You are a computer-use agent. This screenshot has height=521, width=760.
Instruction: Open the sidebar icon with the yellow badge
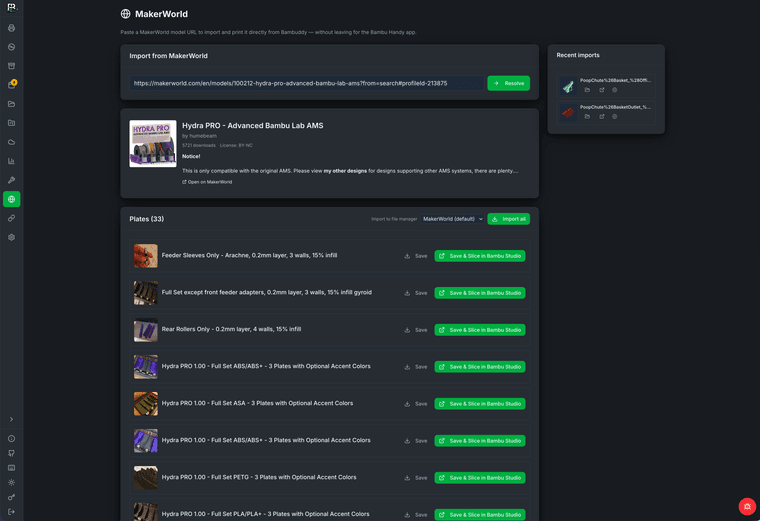pyautogui.click(x=11, y=85)
